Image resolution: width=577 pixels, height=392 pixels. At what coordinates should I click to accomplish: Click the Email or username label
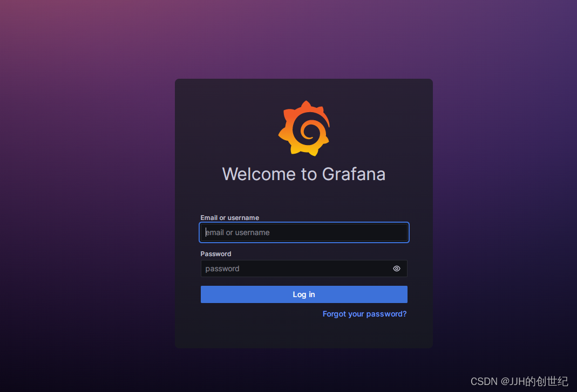click(x=229, y=218)
